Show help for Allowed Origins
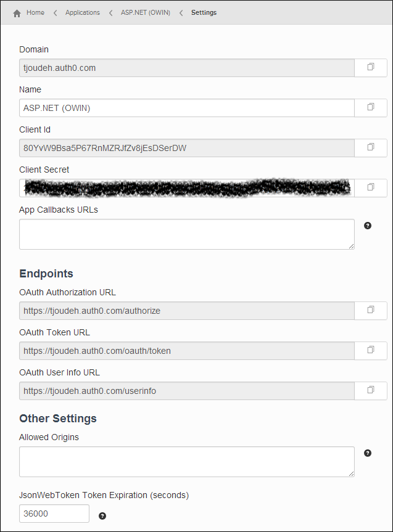Screen dimensions: 393x532 point(368,453)
